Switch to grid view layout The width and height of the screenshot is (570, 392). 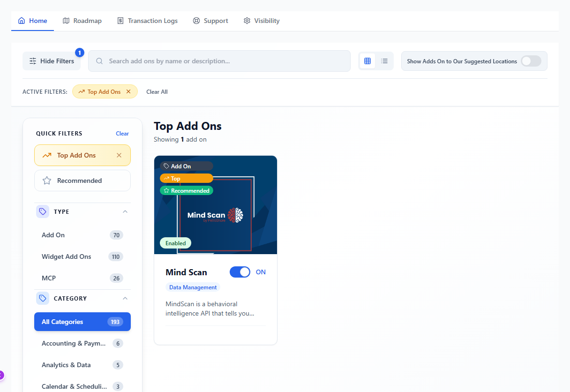click(x=367, y=61)
